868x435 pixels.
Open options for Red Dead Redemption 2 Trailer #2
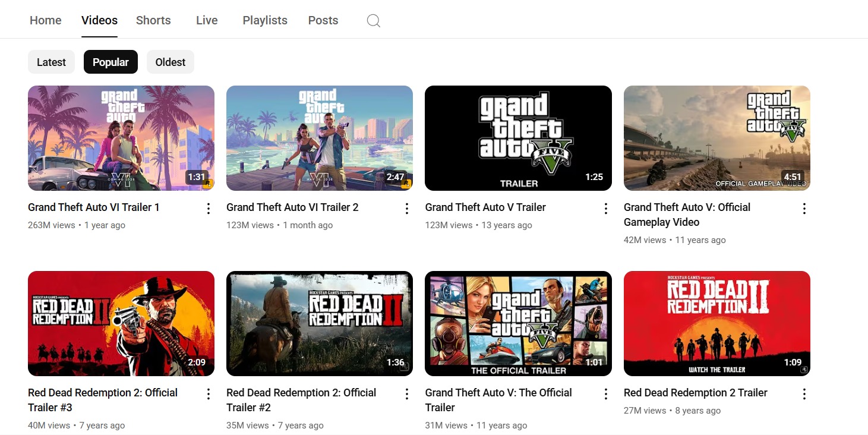click(x=407, y=394)
